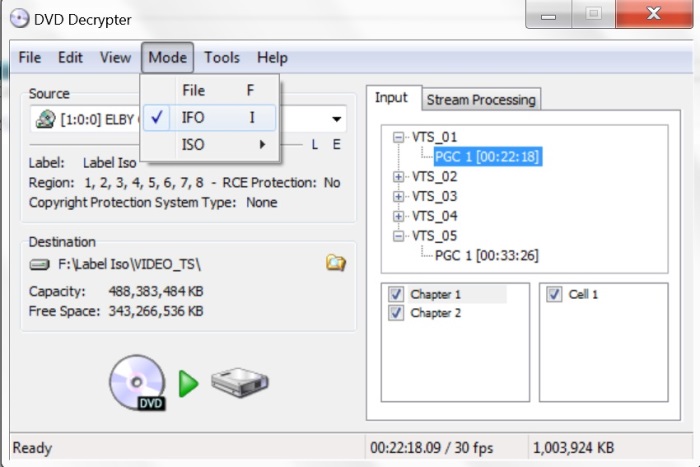The width and height of the screenshot is (700, 467).
Task: Select the VTS_02 tree label
Action: tap(434, 177)
